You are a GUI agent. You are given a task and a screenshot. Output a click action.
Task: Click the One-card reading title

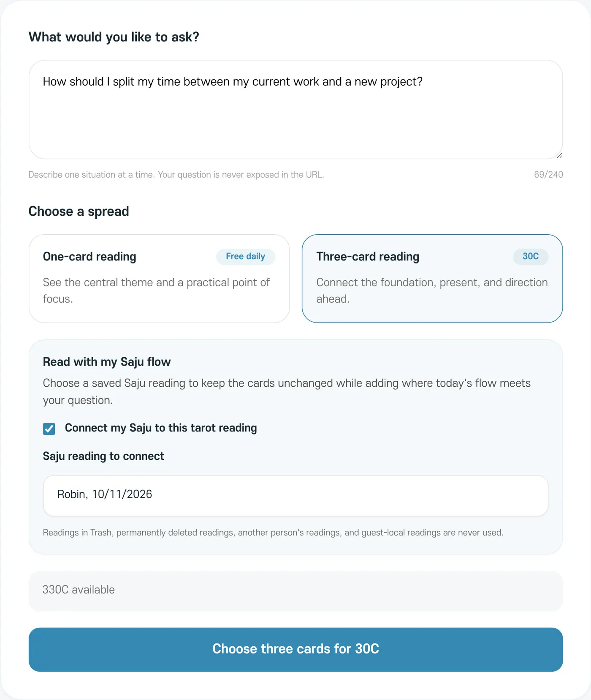pyautogui.click(x=89, y=257)
